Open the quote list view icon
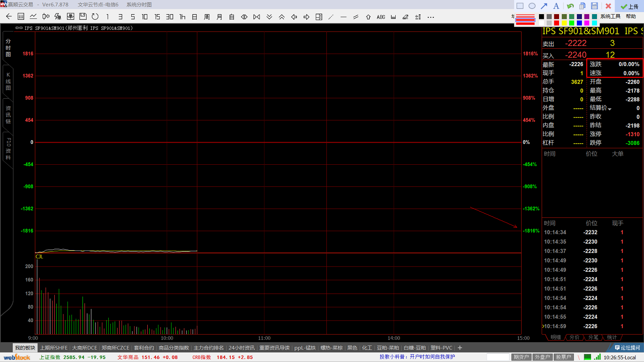The width and height of the screenshot is (644, 362). pyautogui.click(x=21, y=17)
